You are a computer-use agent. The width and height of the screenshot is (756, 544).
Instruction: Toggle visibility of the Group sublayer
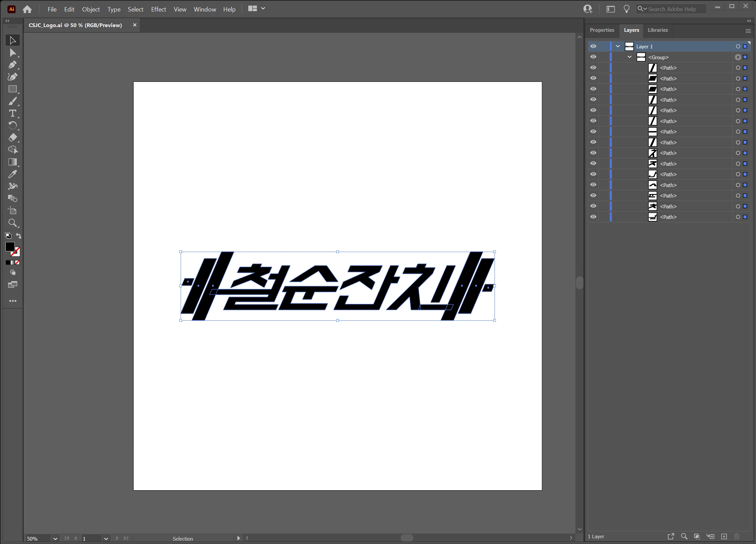pyautogui.click(x=593, y=57)
